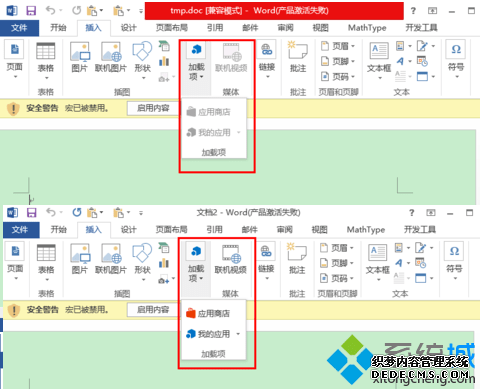The width and height of the screenshot is (480, 389).
Task: Click Save icon in upper window toolbar
Action: [31, 11]
